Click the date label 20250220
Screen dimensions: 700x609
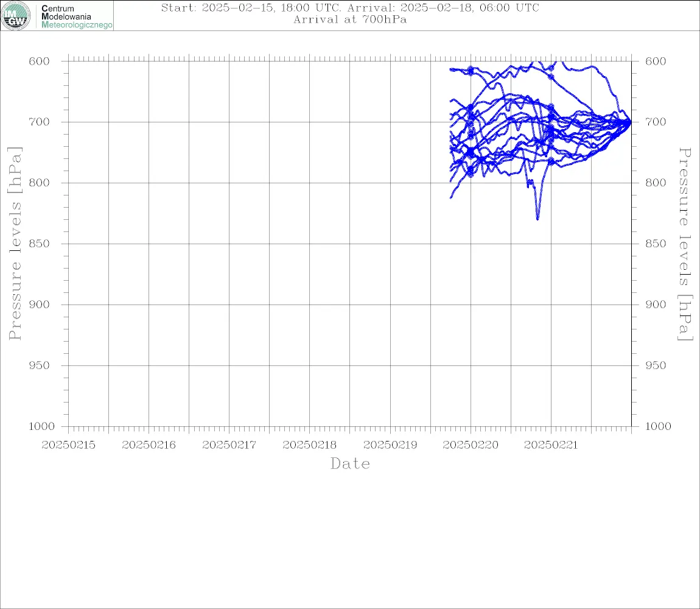click(x=471, y=445)
